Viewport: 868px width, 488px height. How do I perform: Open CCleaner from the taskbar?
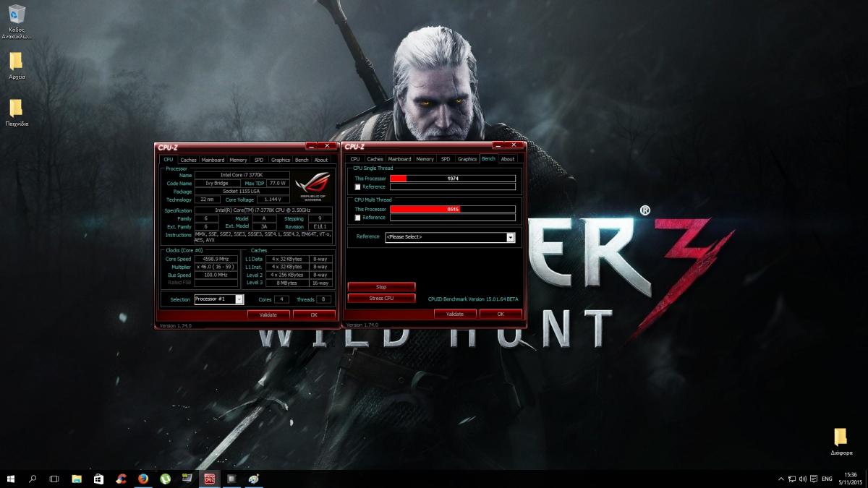(121, 479)
